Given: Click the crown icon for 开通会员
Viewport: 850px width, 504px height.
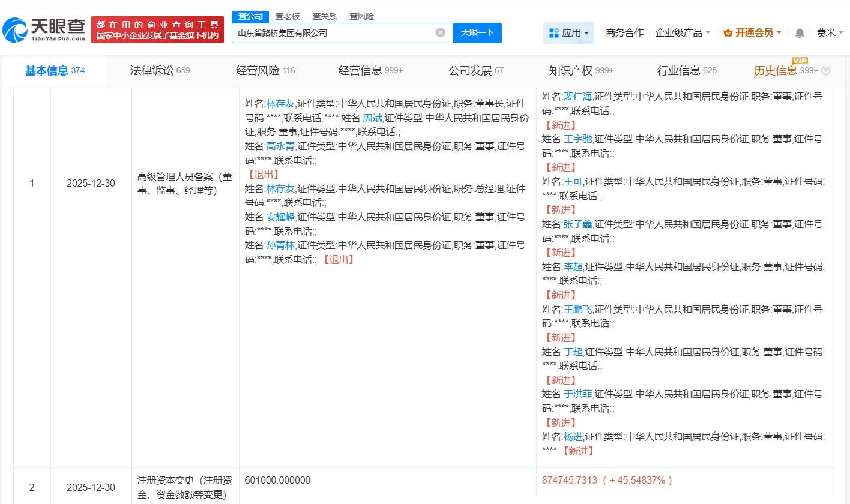Looking at the screenshot, I should coord(728,33).
